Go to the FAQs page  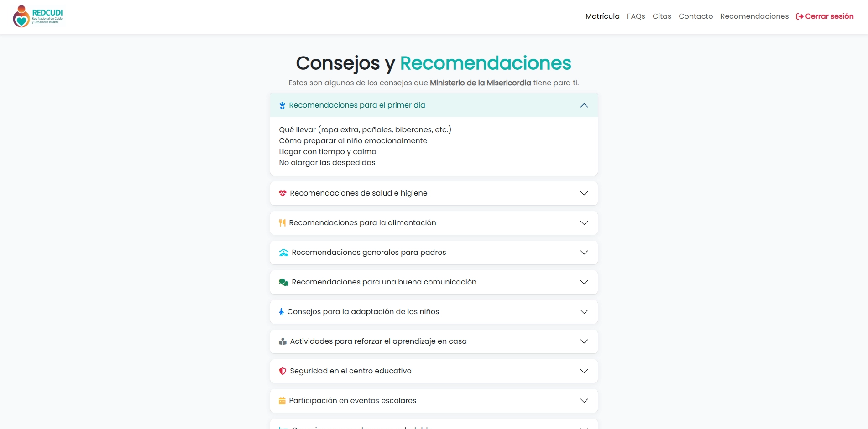[636, 16]
